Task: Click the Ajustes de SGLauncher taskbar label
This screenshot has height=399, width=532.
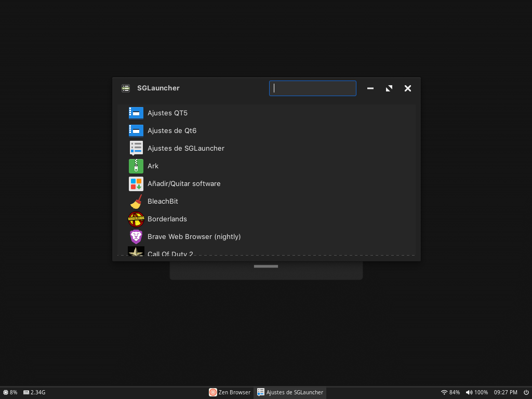Action: [295, 392]
